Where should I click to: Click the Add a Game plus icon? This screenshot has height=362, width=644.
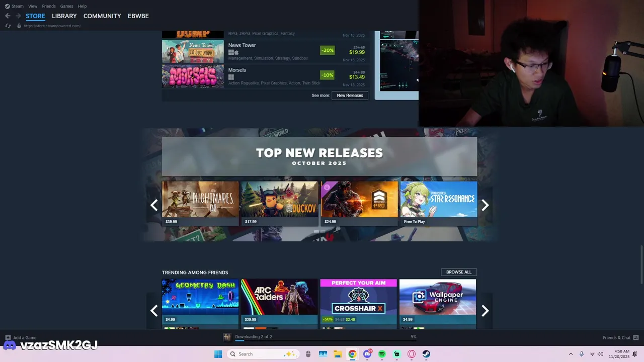tap(8, 338)
